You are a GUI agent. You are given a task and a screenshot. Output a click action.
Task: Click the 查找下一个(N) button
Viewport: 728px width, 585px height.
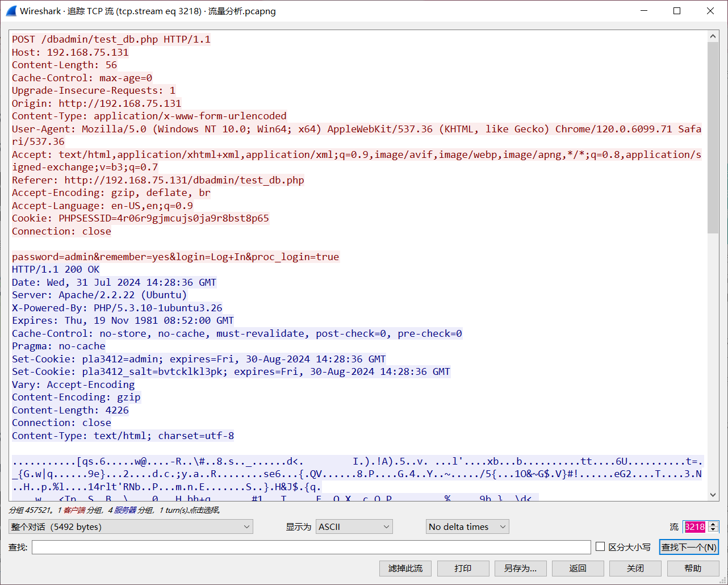pos(689,547)
